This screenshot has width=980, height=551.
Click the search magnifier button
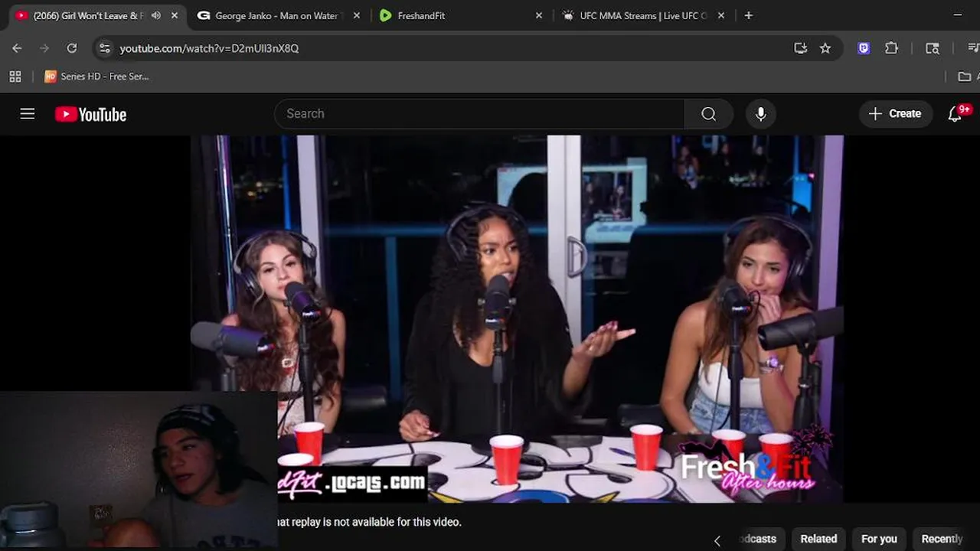(x=709, y=113)
